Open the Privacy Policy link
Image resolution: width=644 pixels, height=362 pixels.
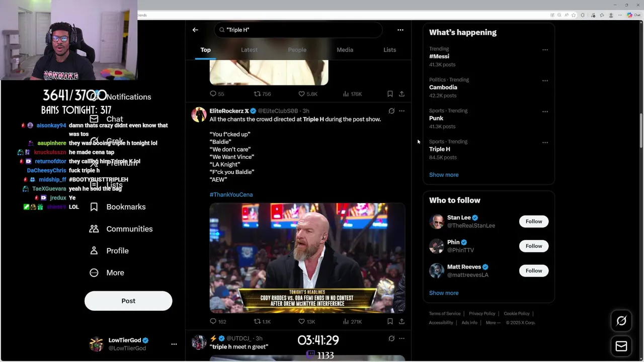(x=482, y=314)
